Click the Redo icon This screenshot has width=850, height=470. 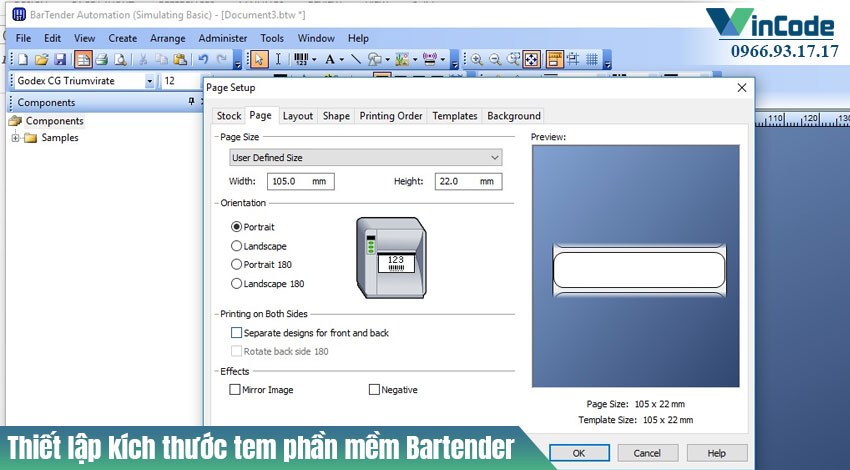point(222,59)
